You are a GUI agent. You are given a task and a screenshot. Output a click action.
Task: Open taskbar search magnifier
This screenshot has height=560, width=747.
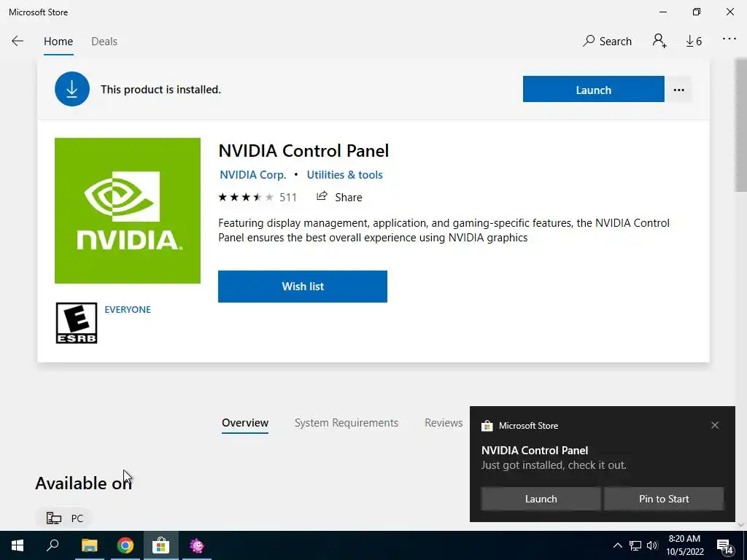tap(53, 545)
